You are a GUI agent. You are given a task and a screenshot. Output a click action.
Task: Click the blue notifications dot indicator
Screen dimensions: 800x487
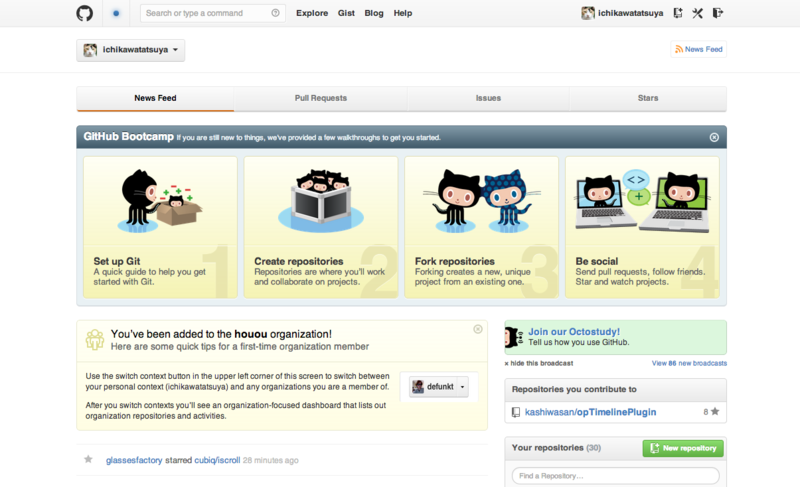pyautogui.click(x=116, y=13)
